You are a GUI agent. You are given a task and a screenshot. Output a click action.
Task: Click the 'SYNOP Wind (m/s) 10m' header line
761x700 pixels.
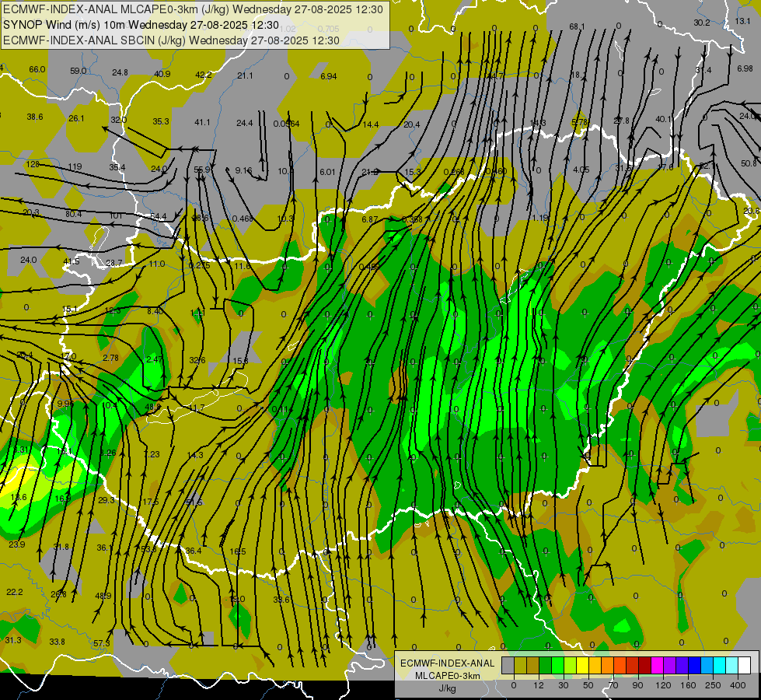[x=141, y=25]
